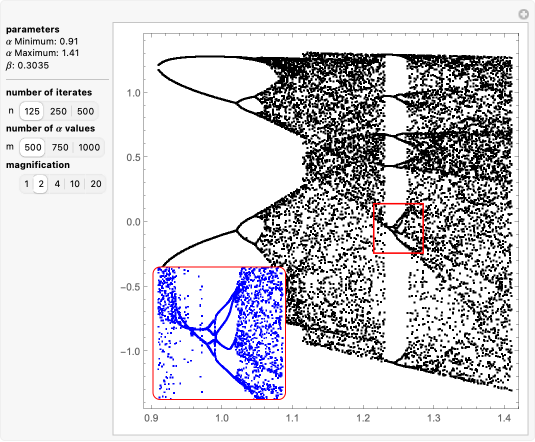Set number of iterates to 125
The width and height of the screenshot is (535, 442).
pyautogui.click(x=32, y=111)
